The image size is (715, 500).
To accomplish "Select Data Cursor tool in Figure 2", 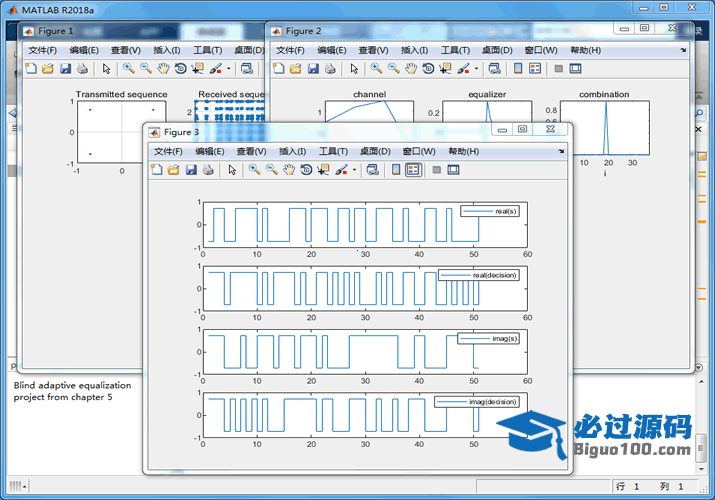I will 446,69.
